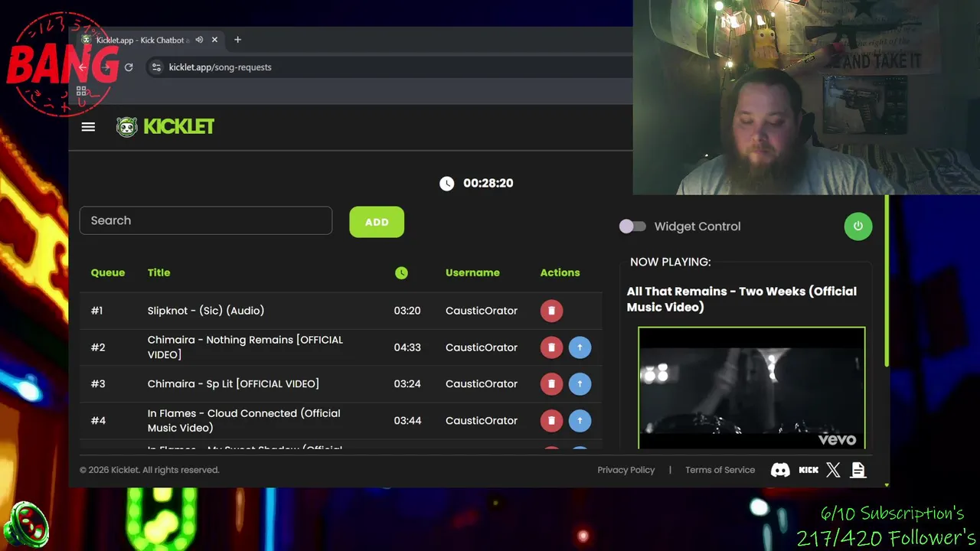Screen dimensions: 980x551
Task: Open the Discord footer icon
Action: (780, 471)
